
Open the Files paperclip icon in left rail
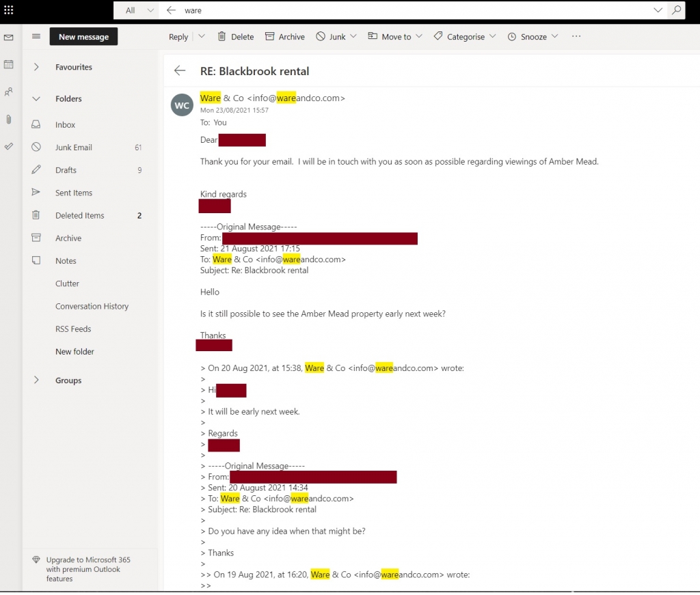9,119
